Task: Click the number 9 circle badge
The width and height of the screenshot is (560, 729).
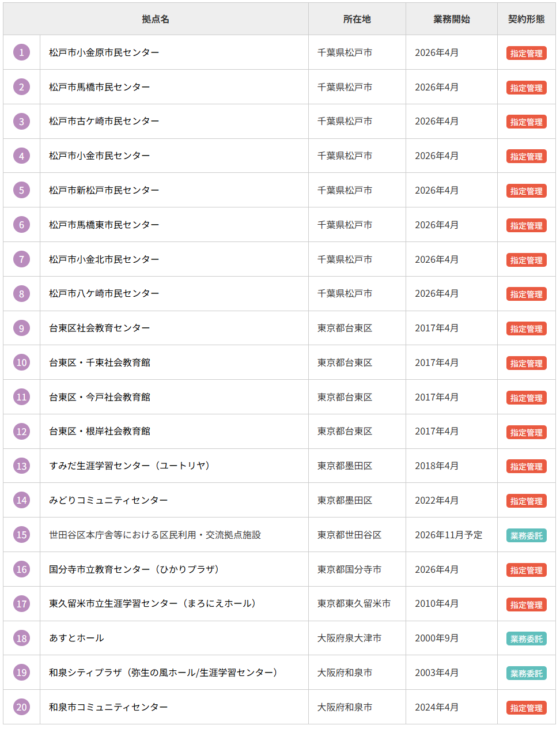Action: click(21, 328)
